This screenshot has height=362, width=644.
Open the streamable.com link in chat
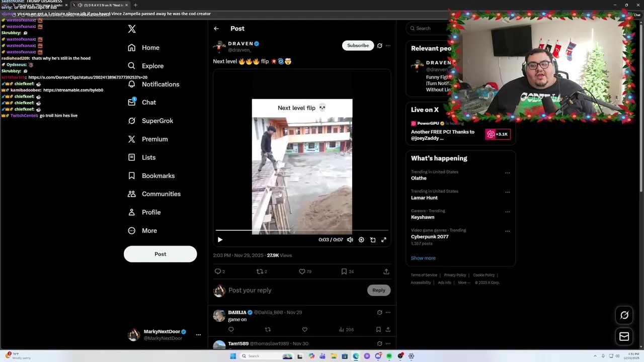73,90
